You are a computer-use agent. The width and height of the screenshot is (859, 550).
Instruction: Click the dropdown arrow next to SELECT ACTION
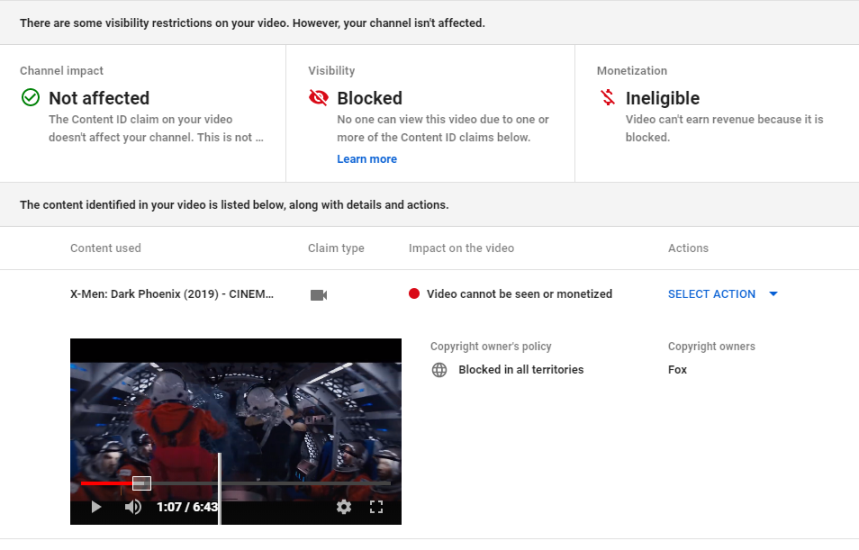(773, 294)
